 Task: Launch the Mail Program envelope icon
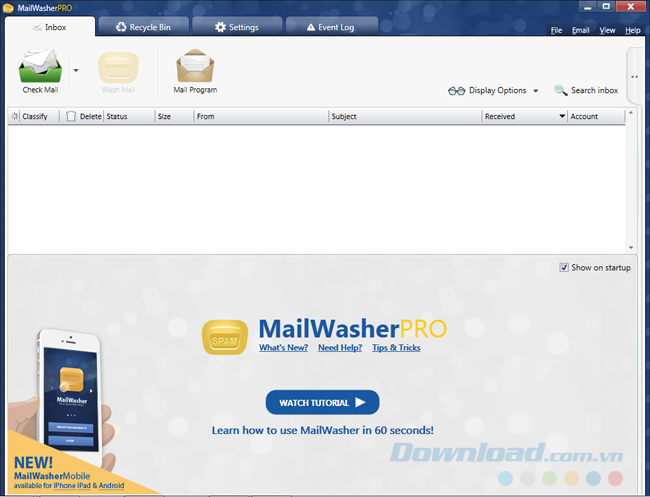[x=195, y=66]
